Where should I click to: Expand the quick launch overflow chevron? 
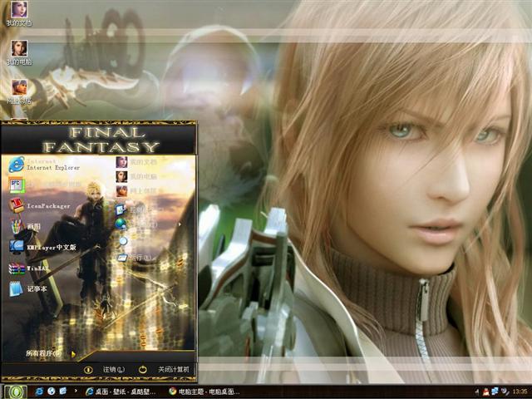tap(76, 391)
